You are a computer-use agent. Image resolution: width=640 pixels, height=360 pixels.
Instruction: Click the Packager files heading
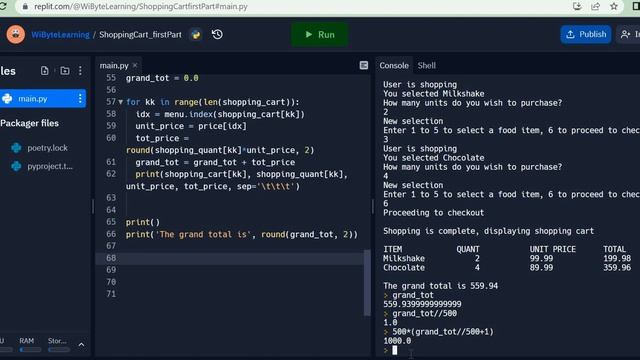(x=29, y=123)
